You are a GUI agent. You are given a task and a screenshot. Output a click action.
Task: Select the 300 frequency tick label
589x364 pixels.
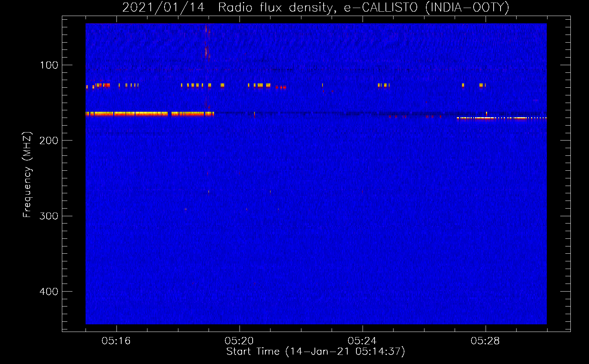point(49,216)
